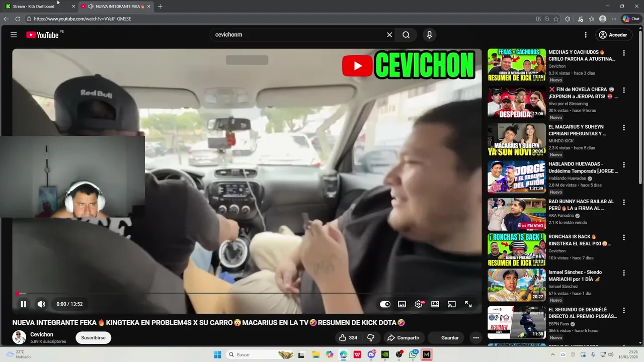The width and height of the screenshot is (644, 362).
Task: Open browser extensions puzzle icon
Action: 568,19
